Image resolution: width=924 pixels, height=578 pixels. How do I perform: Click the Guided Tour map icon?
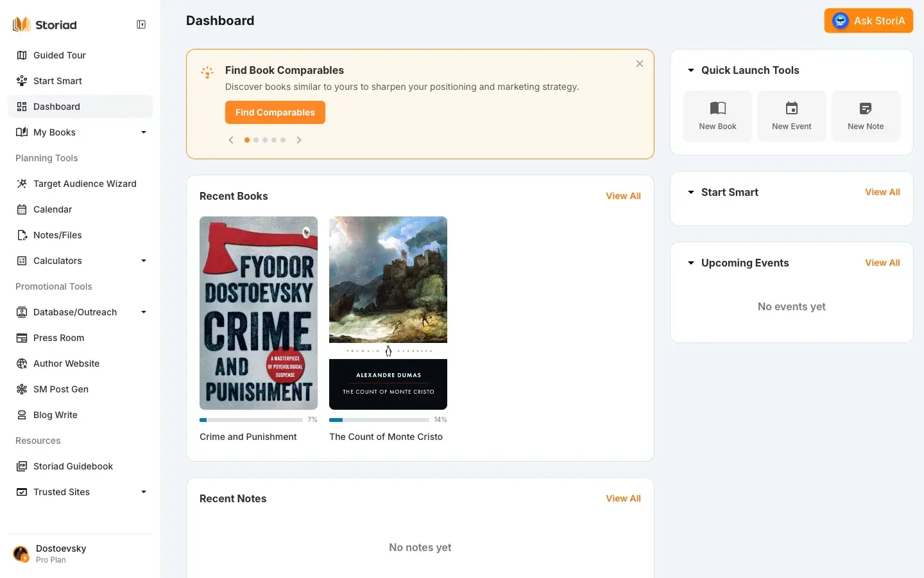click(22, 55)
